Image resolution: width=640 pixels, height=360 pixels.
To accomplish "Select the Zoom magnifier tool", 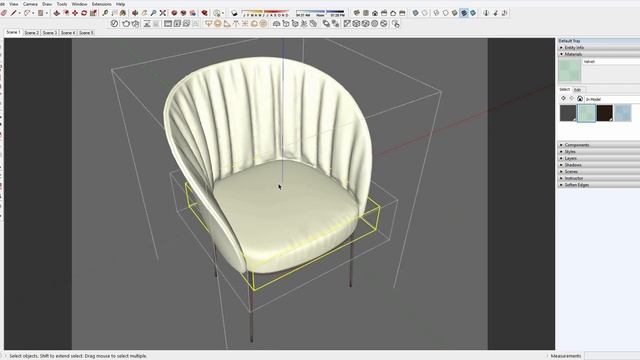I will pos(153,13).
